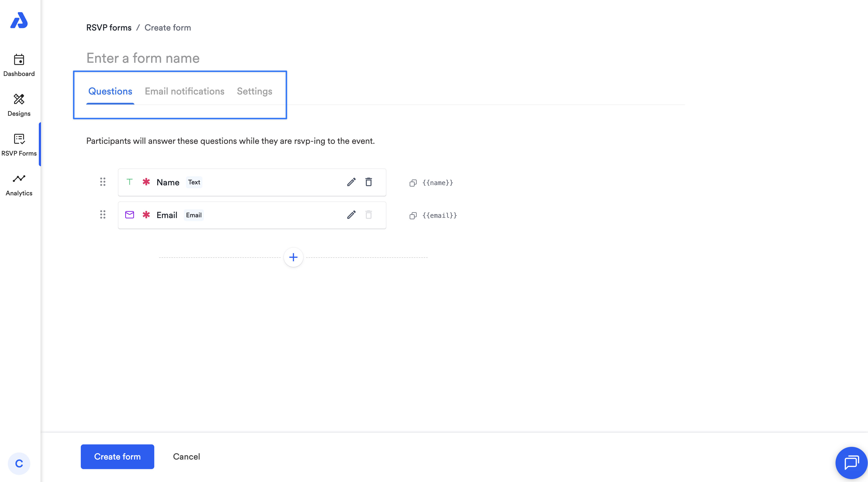
Task: Switch to the Settings tab
Action: [x=254, y=91]
